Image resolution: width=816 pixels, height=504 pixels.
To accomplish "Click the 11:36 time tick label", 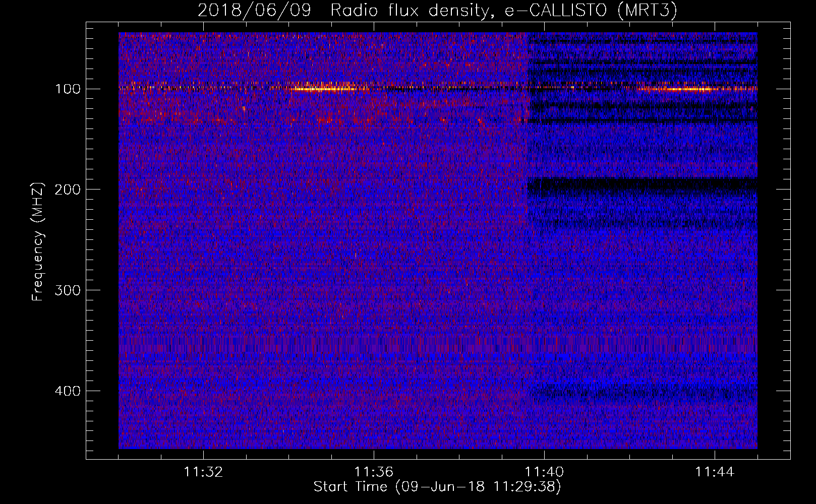I will pyautogui.click(x=374, y=472).
